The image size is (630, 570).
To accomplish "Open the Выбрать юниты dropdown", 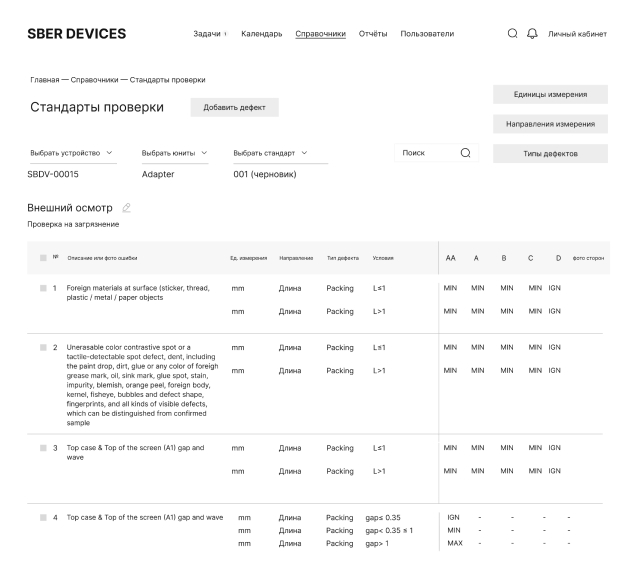I will (x=174, y=153).
